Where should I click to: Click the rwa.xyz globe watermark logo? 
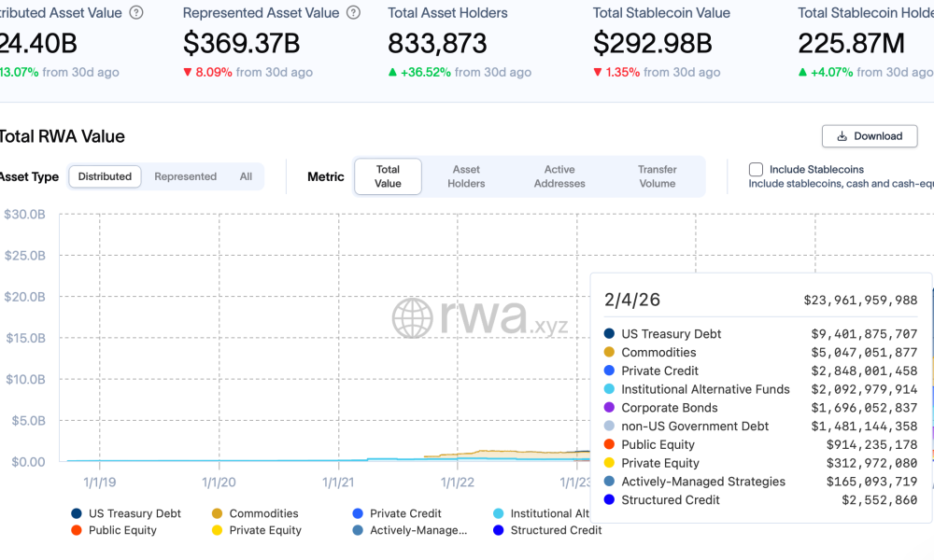412,318
